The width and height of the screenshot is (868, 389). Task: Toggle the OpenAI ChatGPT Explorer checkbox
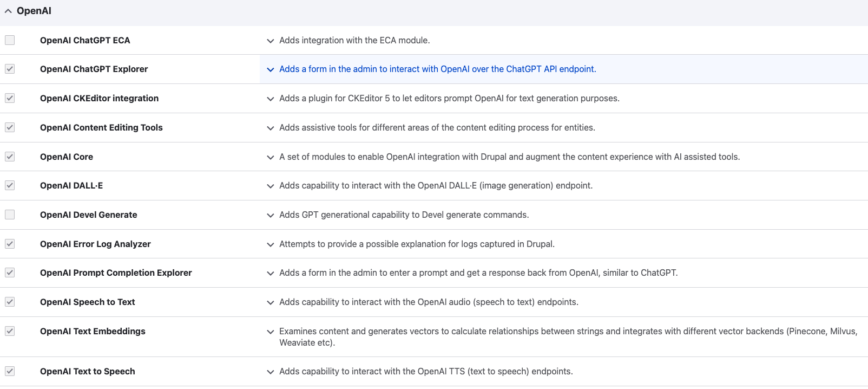point(10,69)
